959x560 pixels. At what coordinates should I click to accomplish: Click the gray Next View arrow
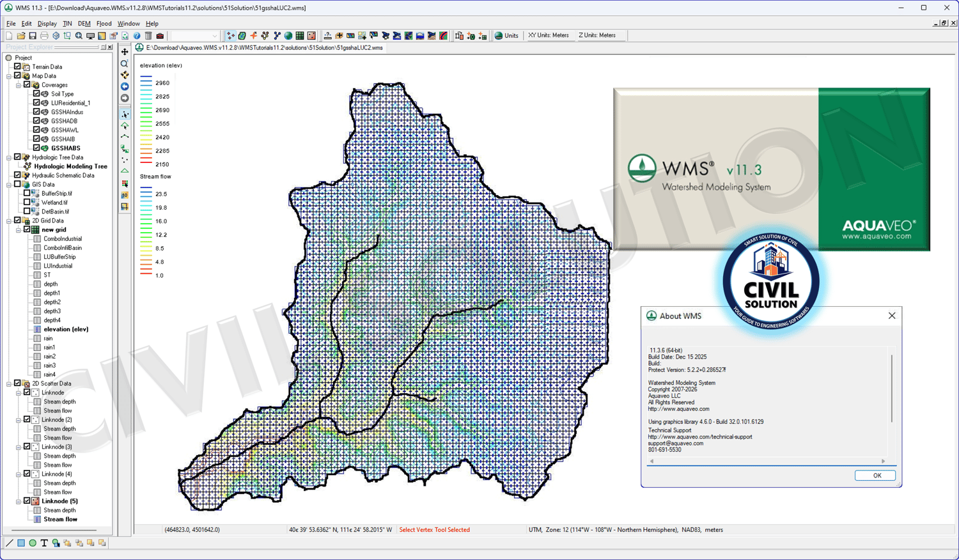tap(125, 98)
